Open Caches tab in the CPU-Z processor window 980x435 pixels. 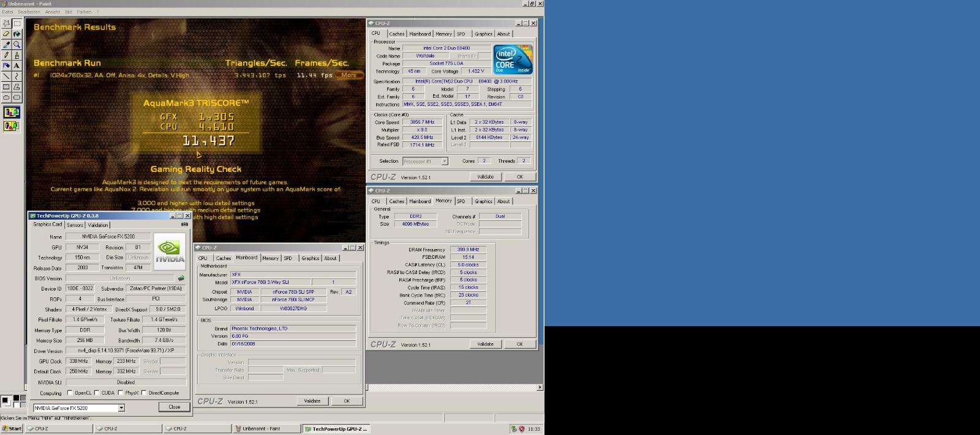(396, 34)
